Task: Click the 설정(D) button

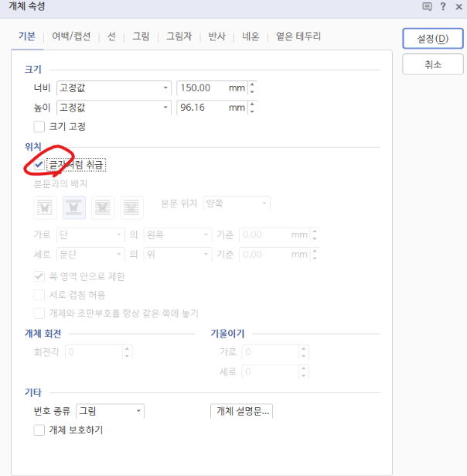Action: tap(433, 39)
